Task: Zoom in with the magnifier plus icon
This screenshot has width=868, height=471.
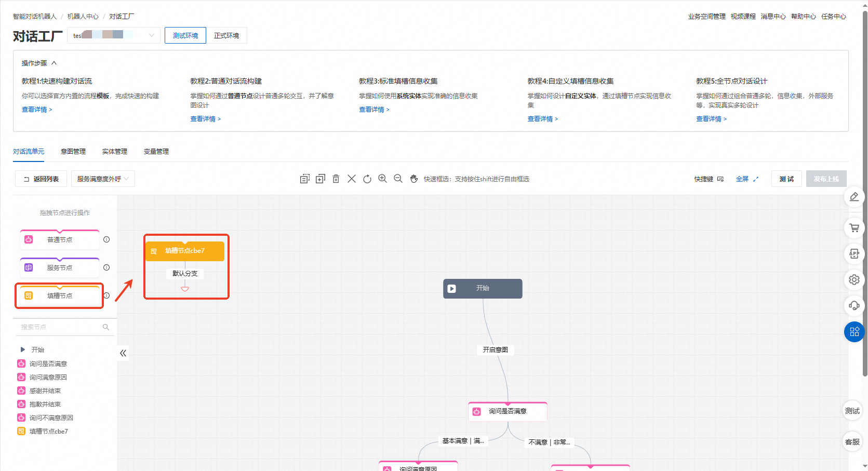Action: [383, 179]
